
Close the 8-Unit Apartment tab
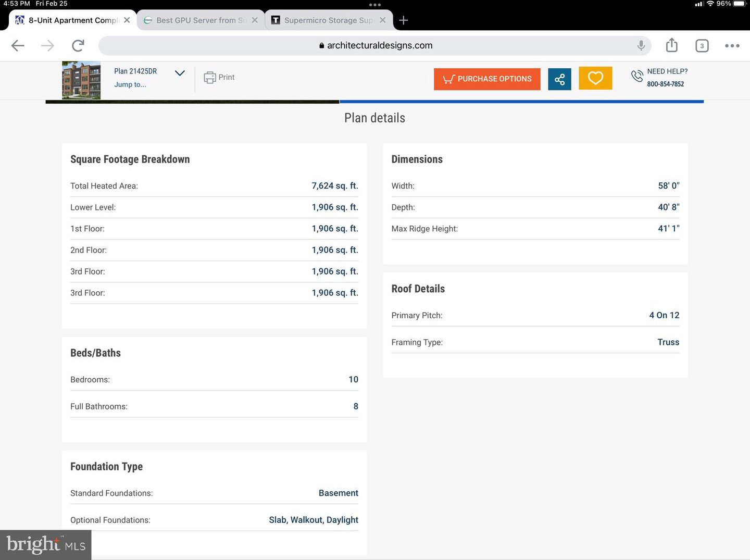[x=127, y=20]
